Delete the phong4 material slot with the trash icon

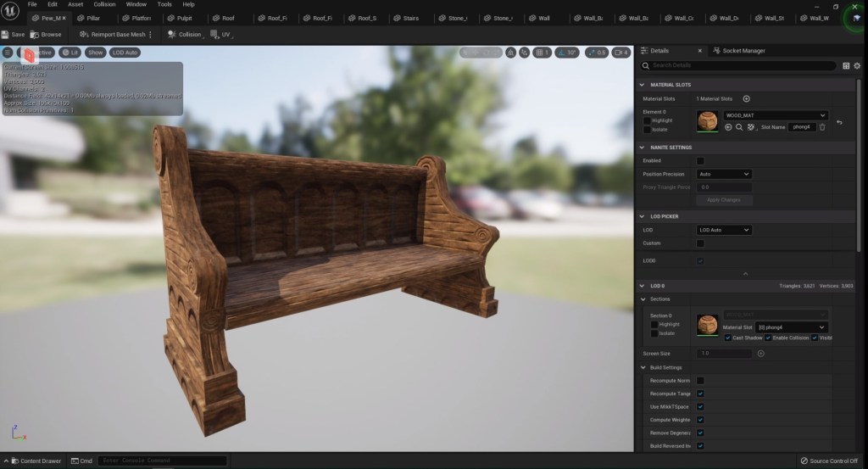click(x=821, y=127)
